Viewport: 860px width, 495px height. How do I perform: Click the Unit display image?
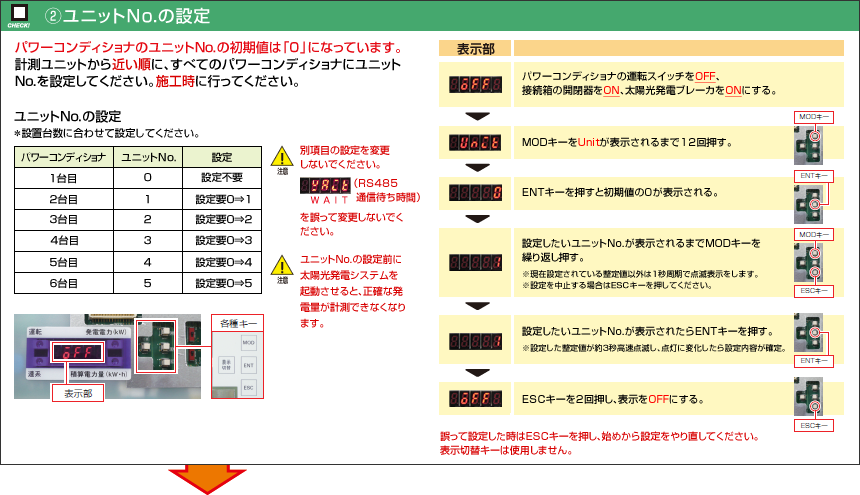[476, 143]
